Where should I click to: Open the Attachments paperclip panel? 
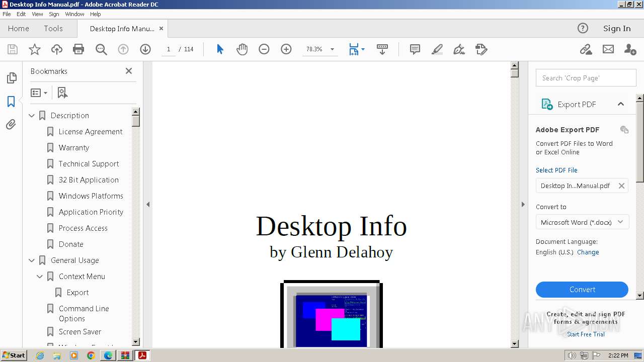pos(11,124)
